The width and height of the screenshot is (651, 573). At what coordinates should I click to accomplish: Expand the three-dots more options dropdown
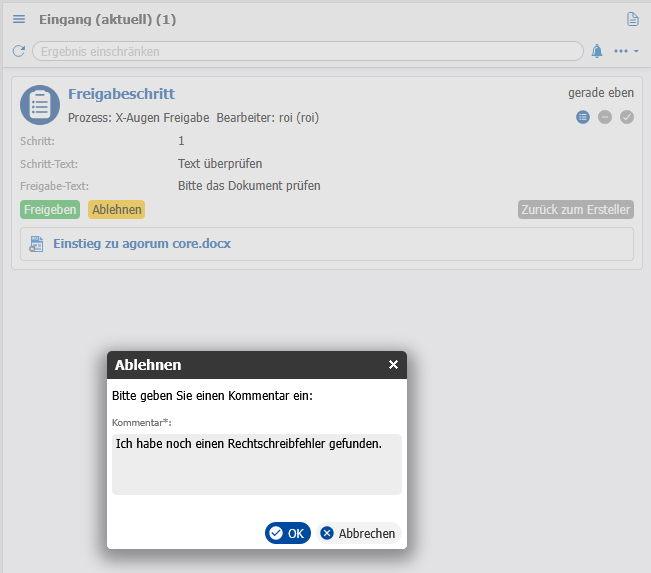pyautogui.click(x=626, y=51)
